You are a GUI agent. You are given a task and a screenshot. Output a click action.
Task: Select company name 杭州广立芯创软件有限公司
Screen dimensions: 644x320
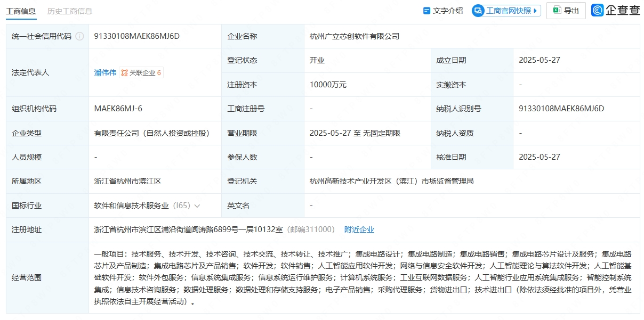pos(355,36)
